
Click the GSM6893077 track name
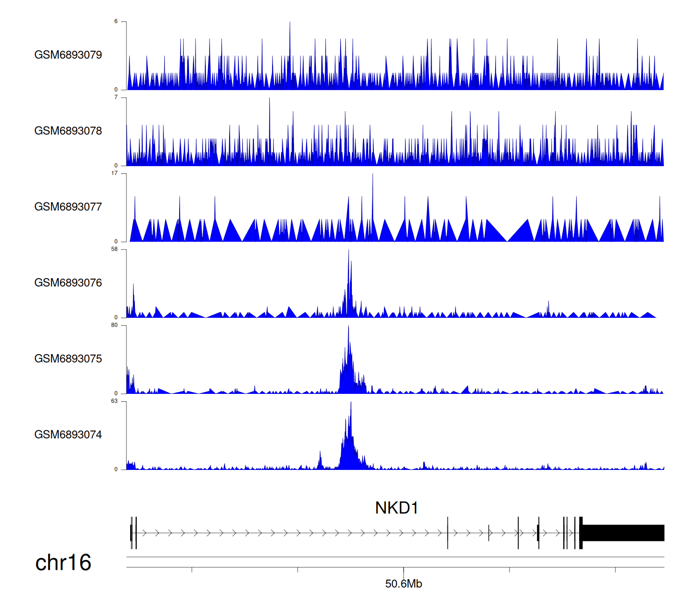[x=68, y=207]
